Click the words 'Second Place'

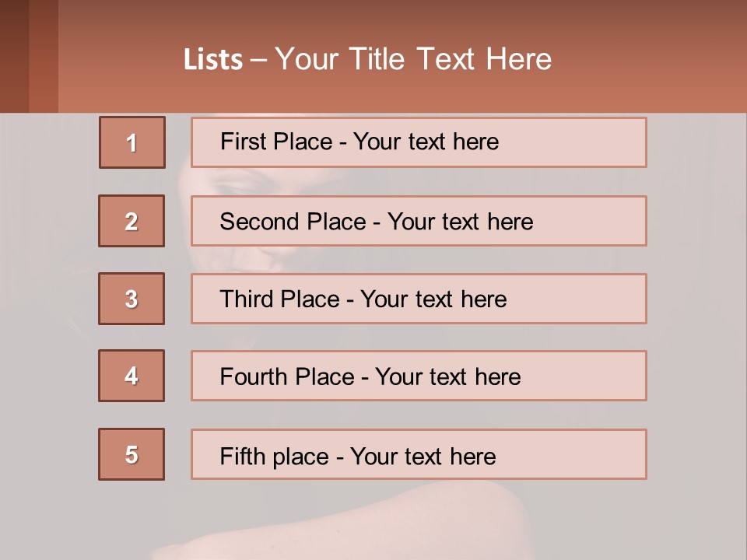(293, 222)
